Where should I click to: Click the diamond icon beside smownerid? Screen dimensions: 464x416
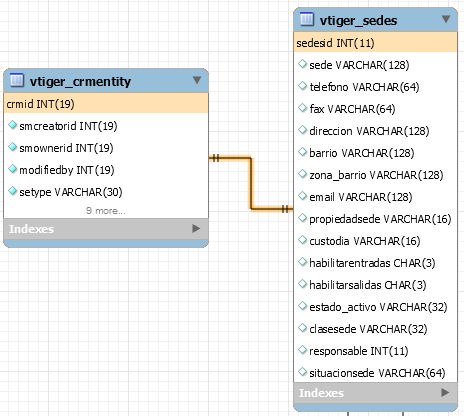(12, 147)
